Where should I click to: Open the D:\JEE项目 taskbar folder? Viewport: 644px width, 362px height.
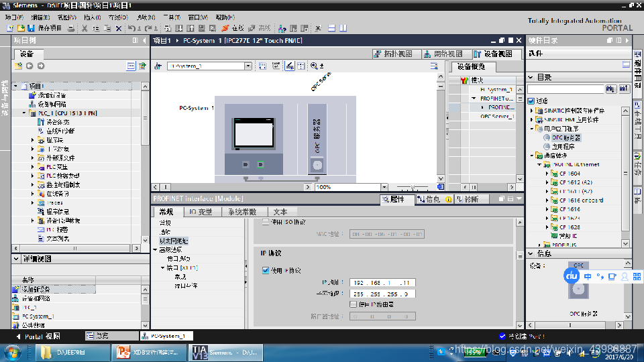pos(72,353)
